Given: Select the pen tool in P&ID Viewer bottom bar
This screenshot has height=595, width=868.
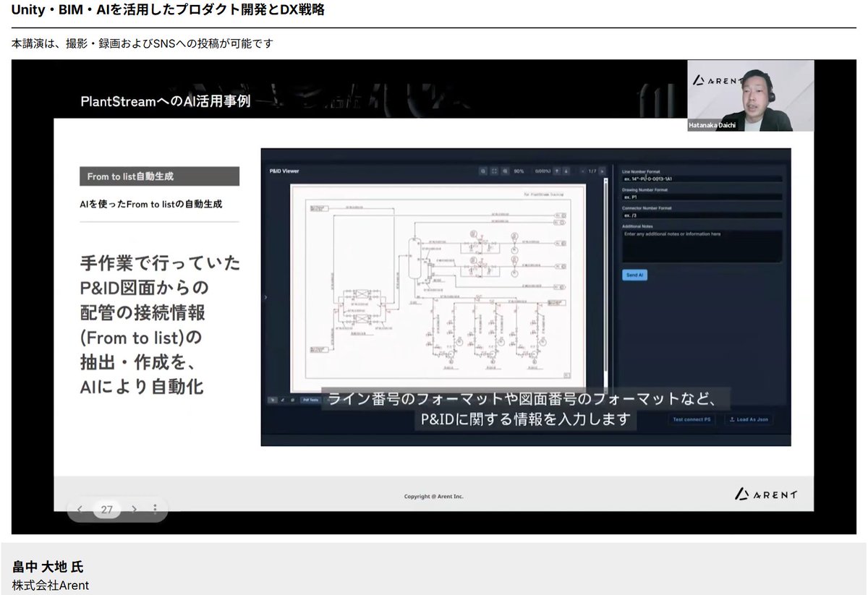Looking at the screenshot, I should pos(282,399).
